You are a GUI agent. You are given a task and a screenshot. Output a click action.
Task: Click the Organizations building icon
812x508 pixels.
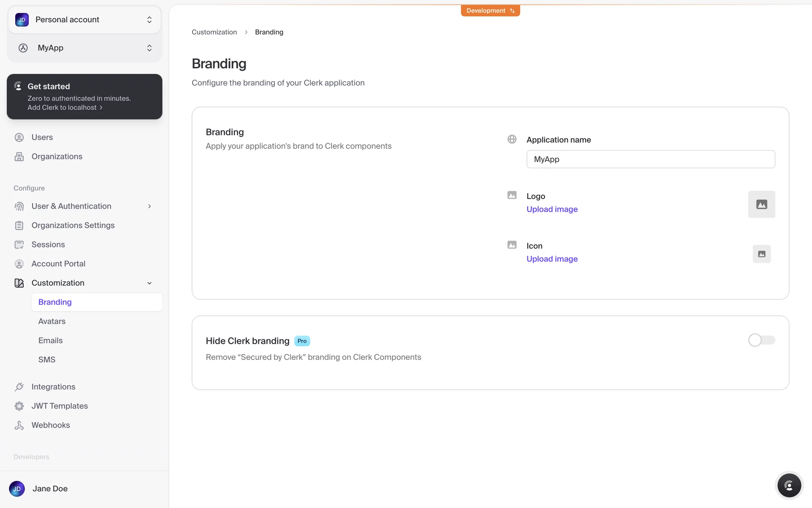pos(19,157)
